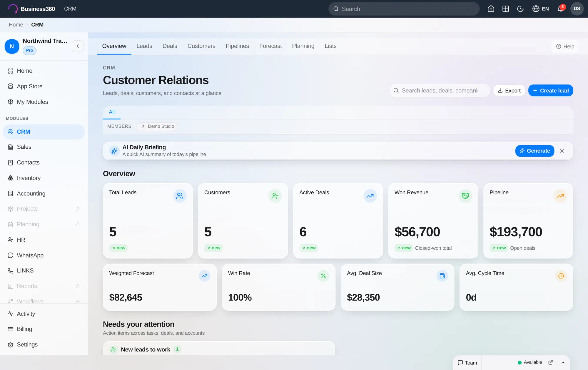Focus the top Search field
This screenshot has height=370, width=588.
[x=404, y=9]
